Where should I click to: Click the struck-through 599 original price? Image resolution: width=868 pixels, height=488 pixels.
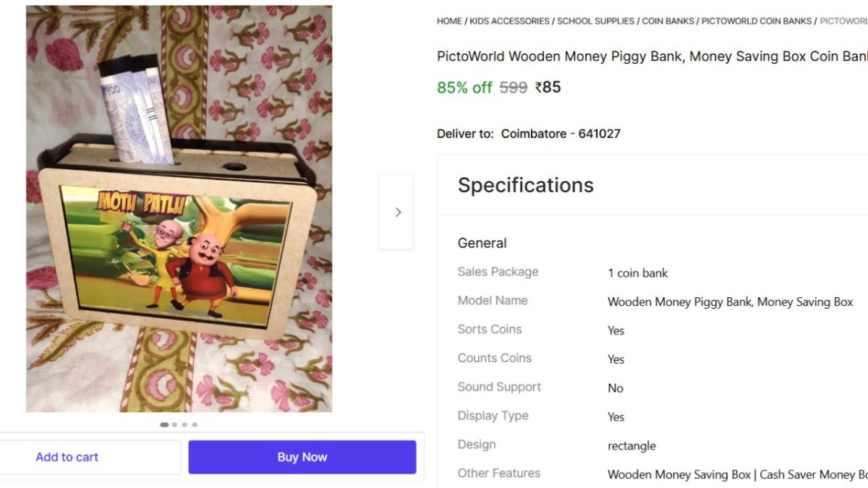513,87
